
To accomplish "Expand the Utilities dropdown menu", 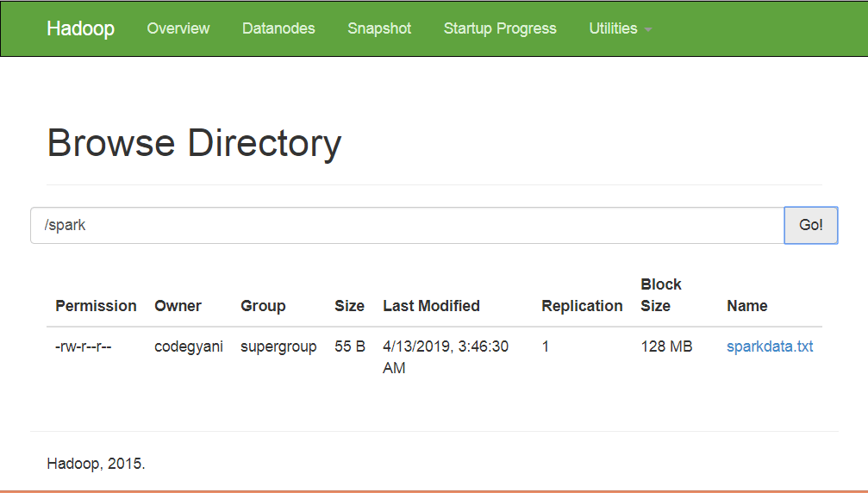I will coord(620,28).
